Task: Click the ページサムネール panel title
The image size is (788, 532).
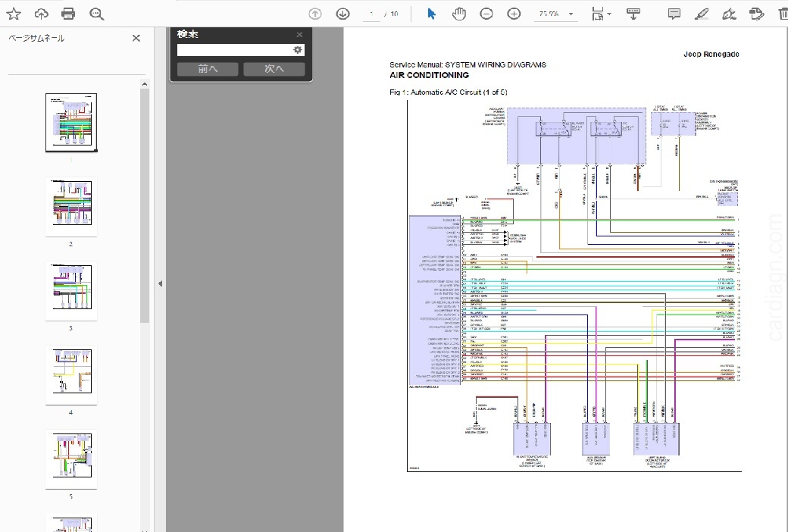Action: 36,38
